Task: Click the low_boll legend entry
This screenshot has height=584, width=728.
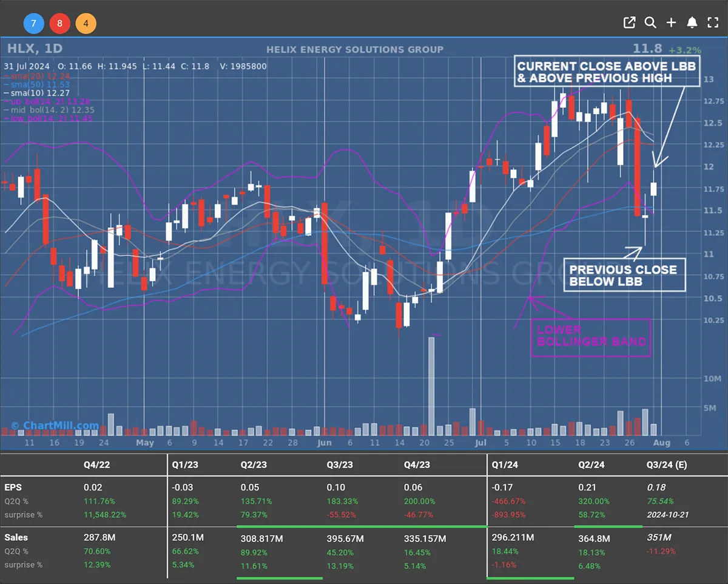Action: tap(48, 118)
